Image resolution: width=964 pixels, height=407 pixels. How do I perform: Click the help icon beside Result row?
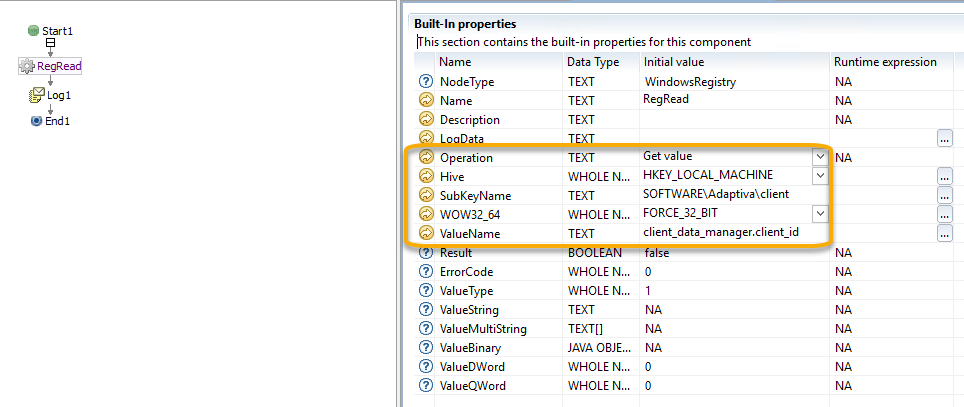click(425, 253)
